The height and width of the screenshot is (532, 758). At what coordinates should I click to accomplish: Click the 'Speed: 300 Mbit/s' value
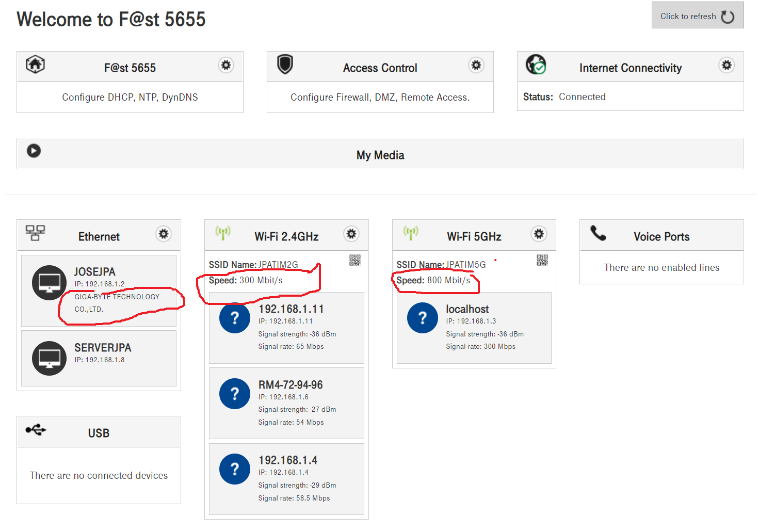click(x=246, y=280)
